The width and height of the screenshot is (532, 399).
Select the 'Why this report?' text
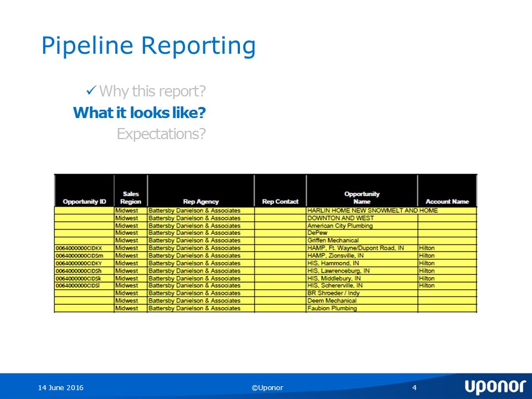point(152,91)
